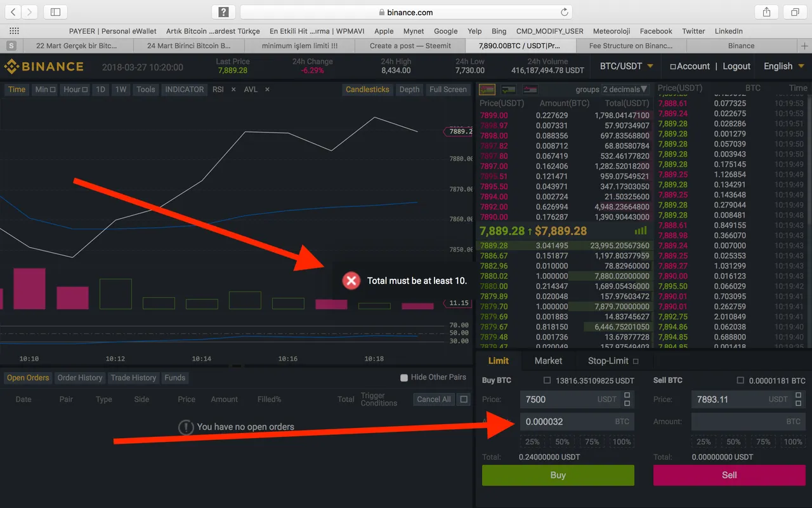Click the pinned S tab icon

coord(11,46)
